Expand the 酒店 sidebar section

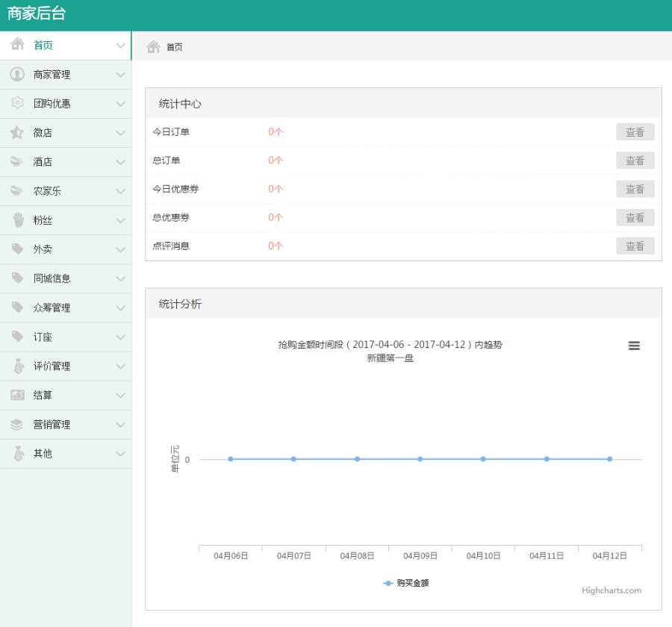(122, 162)
